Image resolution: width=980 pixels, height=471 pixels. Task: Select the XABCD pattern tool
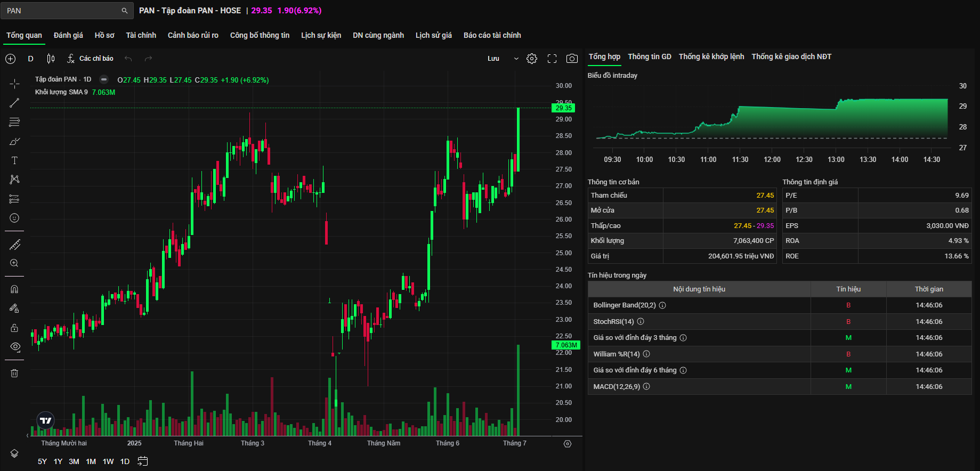tap(14, 180)
